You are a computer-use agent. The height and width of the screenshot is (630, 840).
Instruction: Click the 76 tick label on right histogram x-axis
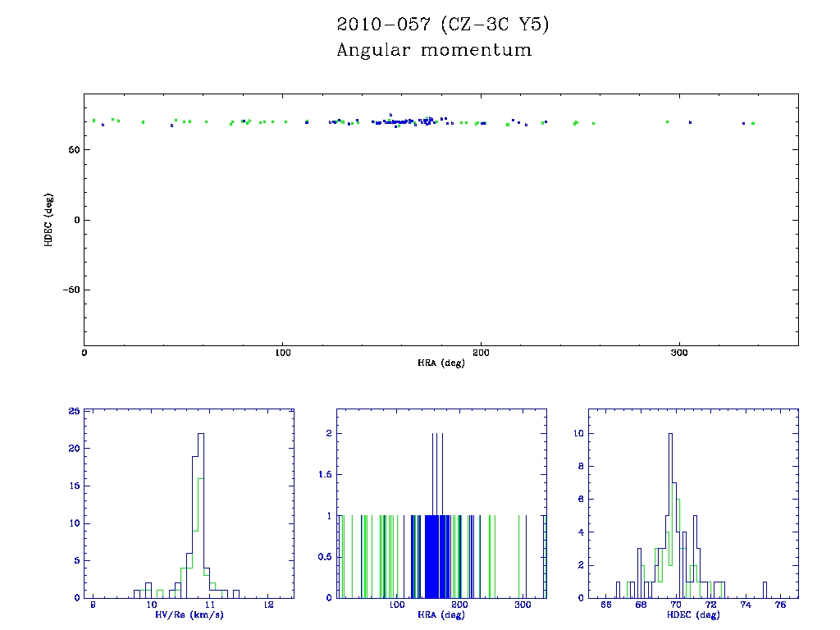(781, 605)
